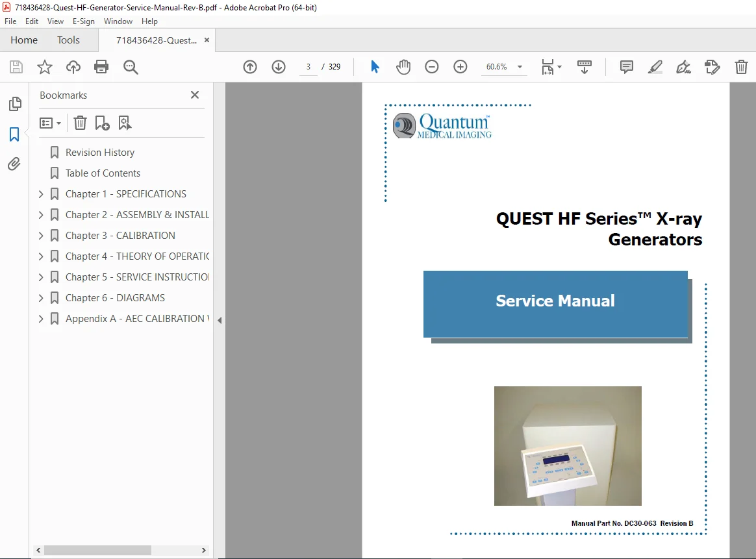Click the toolbar trash delete icon
This screenshot has height=559, width=756.
coord(741,67)
